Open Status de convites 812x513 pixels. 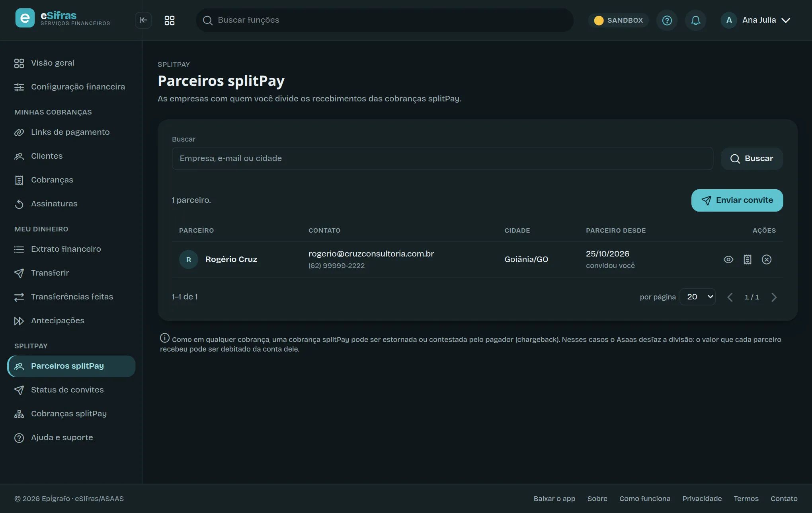[71, 390]
